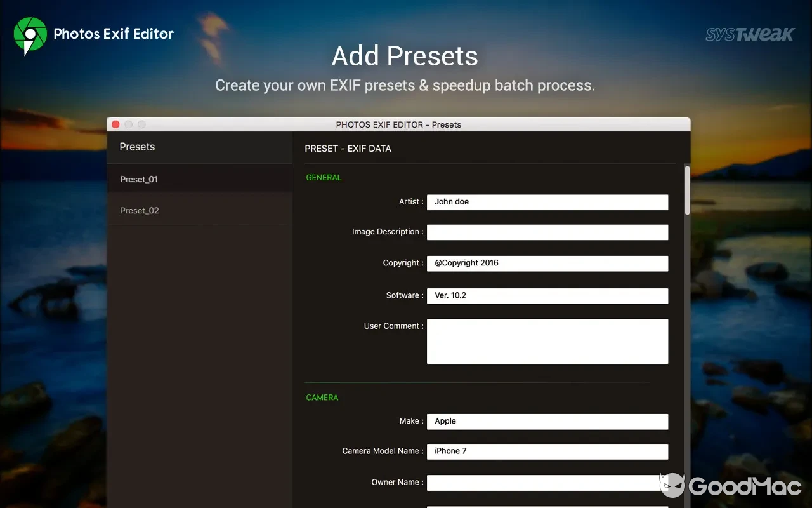Image resolution: width=812 pixels, height=508 pixels.
Task: Click the Systweak logo
Action: tap(749, 35)
